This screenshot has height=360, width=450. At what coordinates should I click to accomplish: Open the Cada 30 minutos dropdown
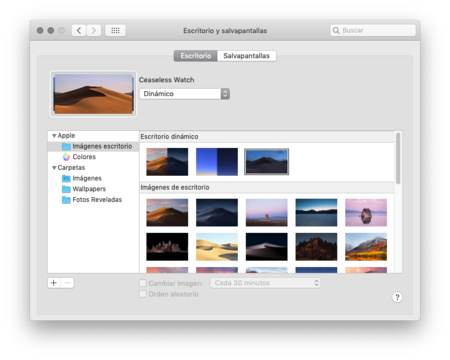click(x=265, y=283)
